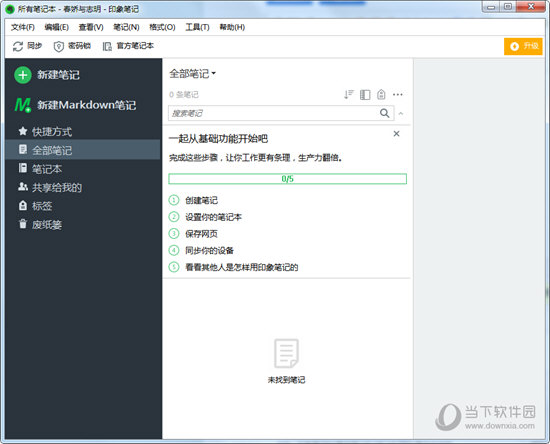Close the Evernote window
550x444 pixels.
click(x=531, y=7)
